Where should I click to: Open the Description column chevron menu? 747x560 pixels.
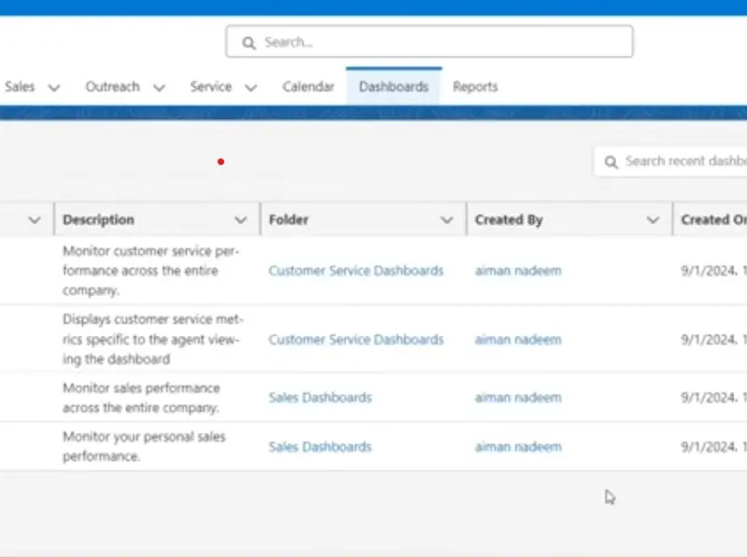pyautogui.click(x=241, y=220)
